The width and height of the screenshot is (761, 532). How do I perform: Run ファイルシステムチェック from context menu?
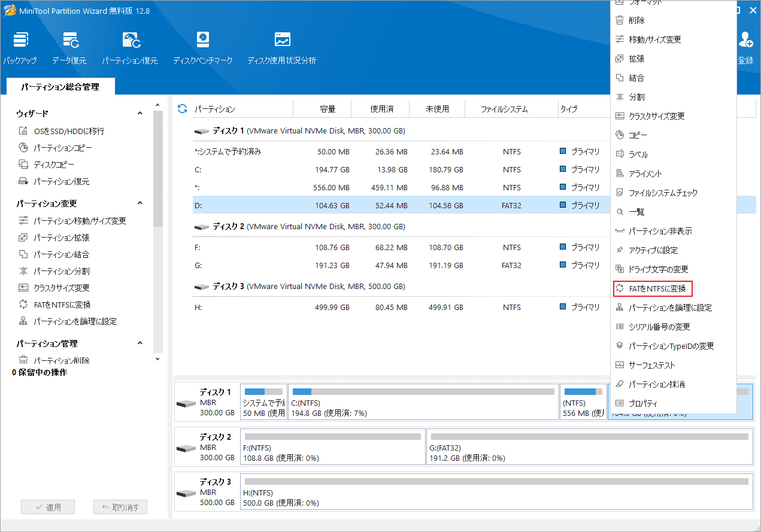click(674, 193)
